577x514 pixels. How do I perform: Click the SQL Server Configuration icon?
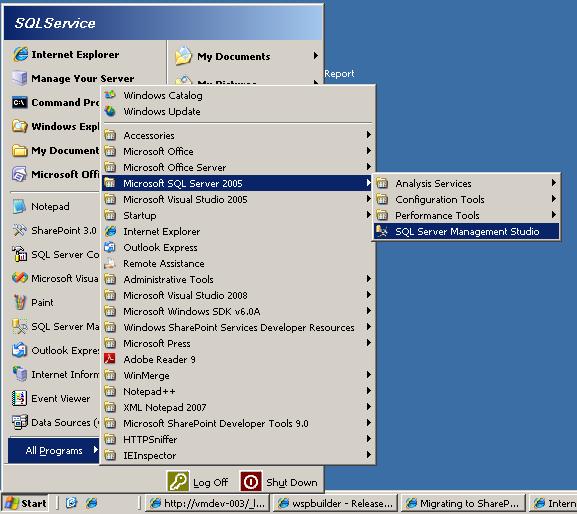tap(20, 254)
